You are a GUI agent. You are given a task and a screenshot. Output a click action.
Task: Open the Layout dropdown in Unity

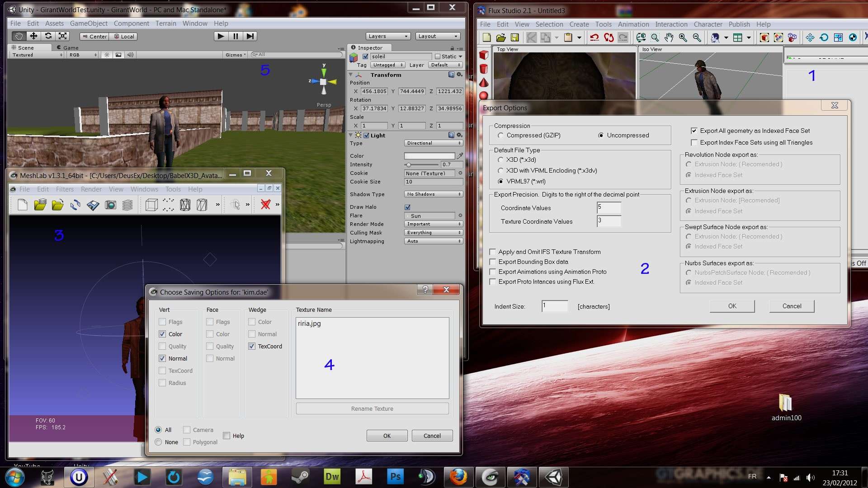tap(438, 36)
